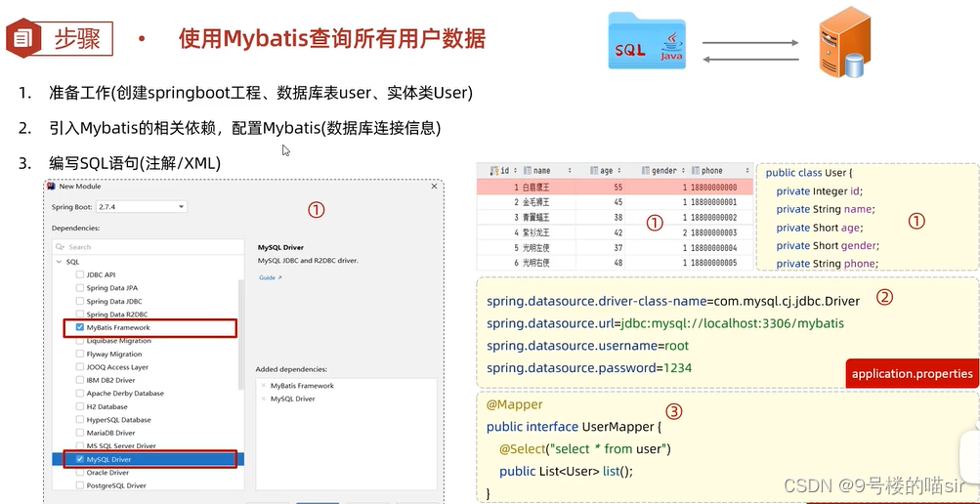Click the SQL Java folder icon
Image resolution: width=980 pixels, height=504 pixels.
[648, 40]
